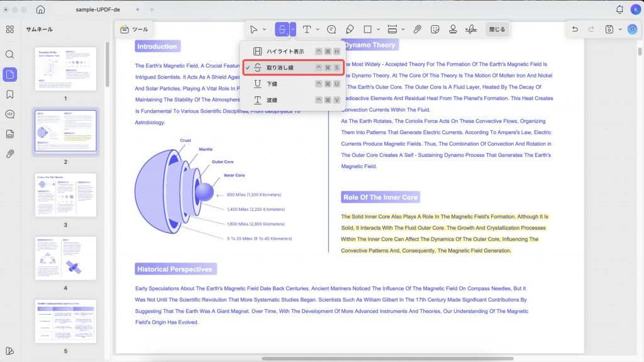
Task: Click the Role Of The Inner Core heading
Action: click(x=380, y=198)
